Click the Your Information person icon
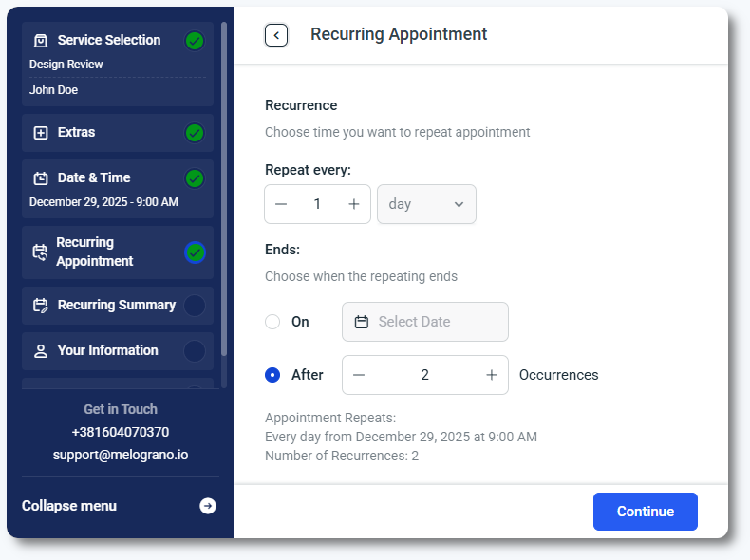The width and height of the screenshot is (750, 560). [x=41, y=351]
